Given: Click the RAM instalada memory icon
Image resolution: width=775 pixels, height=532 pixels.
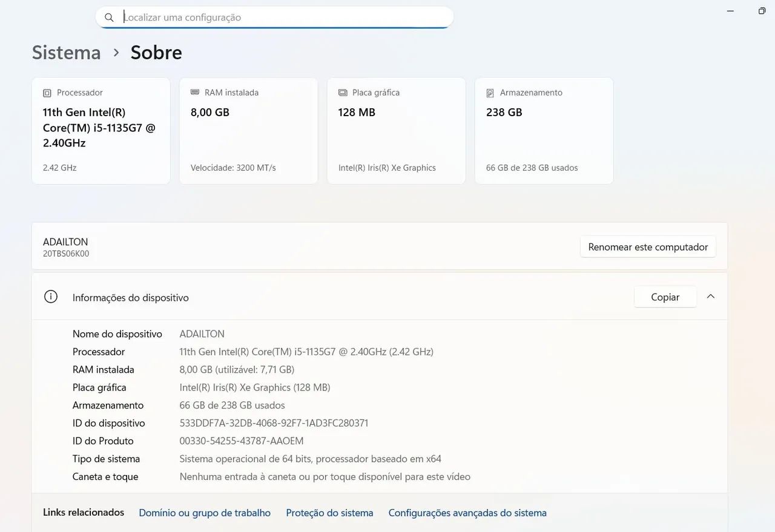Looking at the screenshot, I should point(195,93).
